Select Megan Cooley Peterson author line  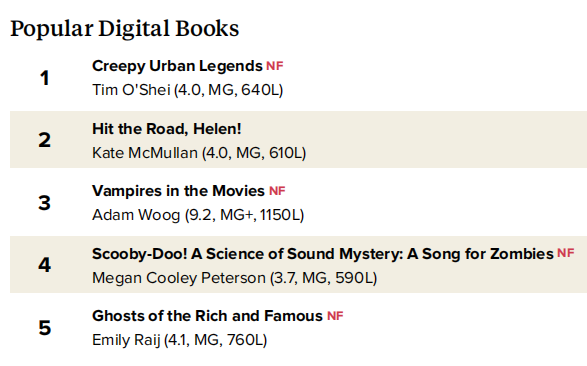(x=234, y=278)
